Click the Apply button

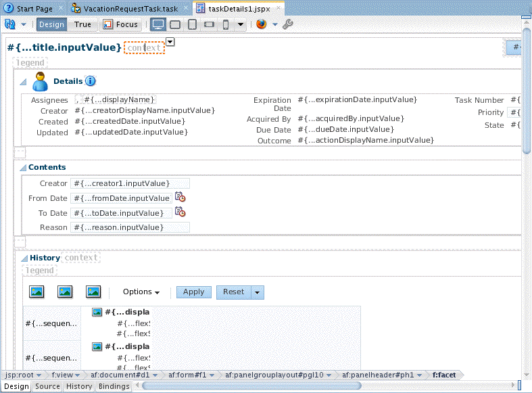coord(194,292)
